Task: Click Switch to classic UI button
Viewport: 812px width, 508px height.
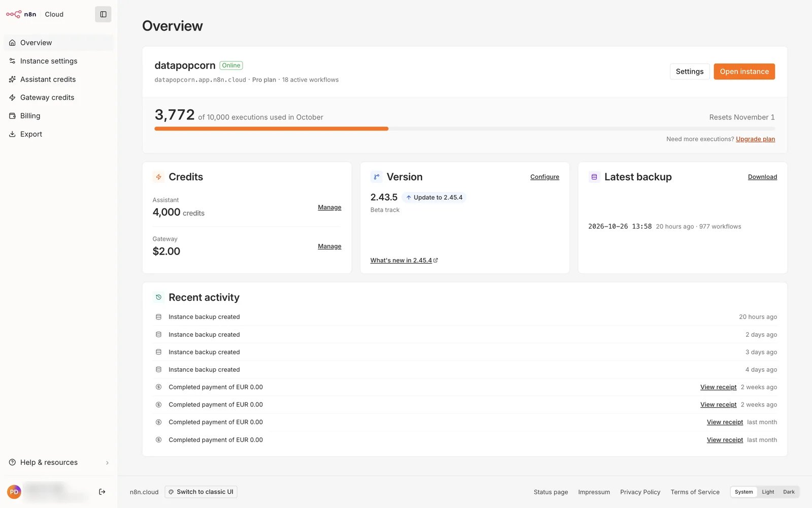Action: pos(201,492)
